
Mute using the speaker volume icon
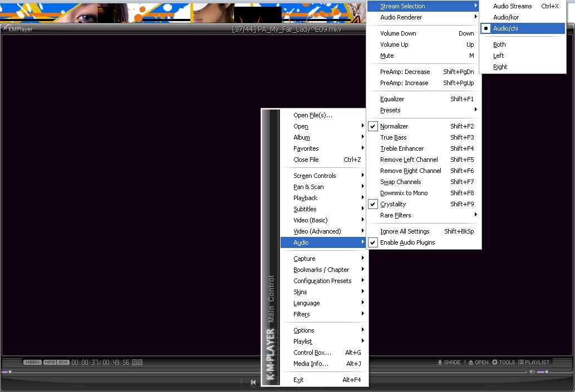[532, 372]
